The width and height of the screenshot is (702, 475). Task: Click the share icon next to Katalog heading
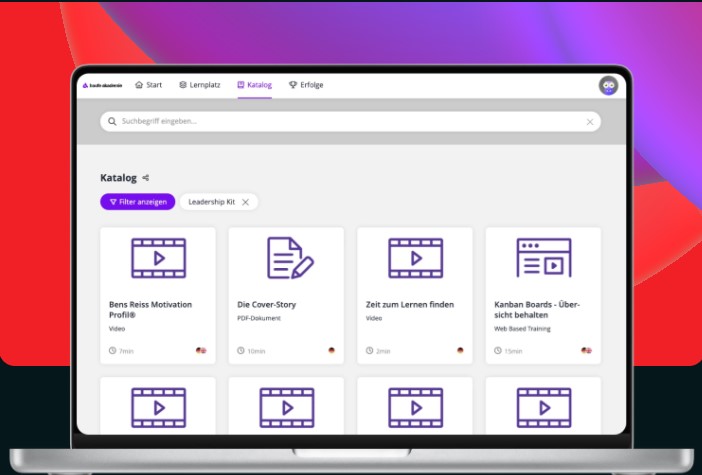(x=146, y=178)
